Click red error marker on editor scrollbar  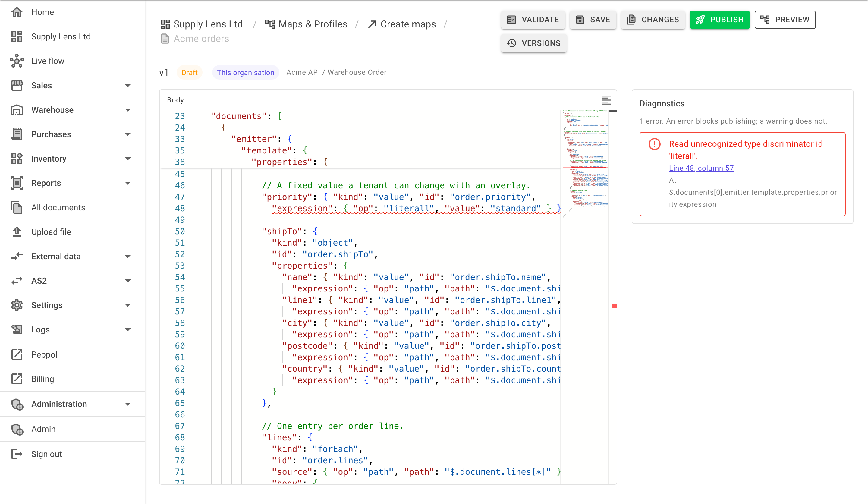(614, 306)
